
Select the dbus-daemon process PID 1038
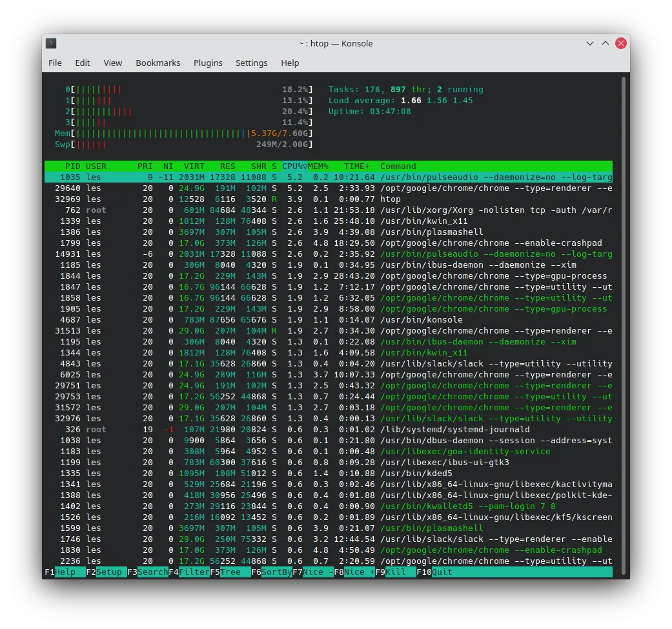[329, 441]
